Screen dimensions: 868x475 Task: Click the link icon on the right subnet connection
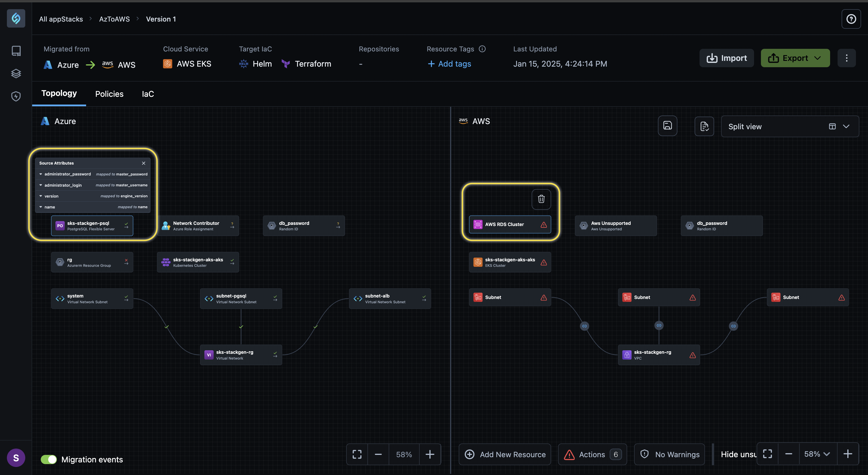(733, 326)
